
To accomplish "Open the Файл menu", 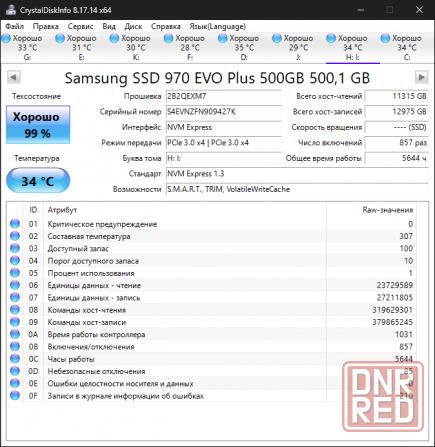I will point(14,26).
